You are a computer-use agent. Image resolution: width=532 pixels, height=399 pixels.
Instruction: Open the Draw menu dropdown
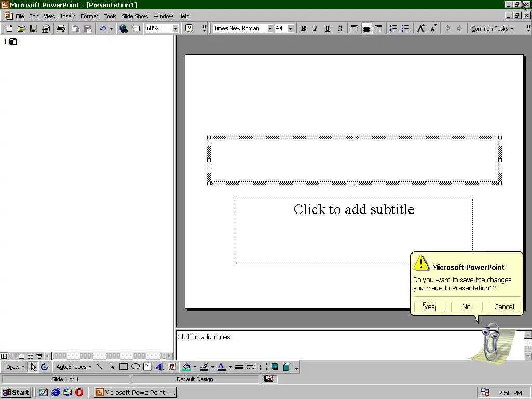click(15, 367)
